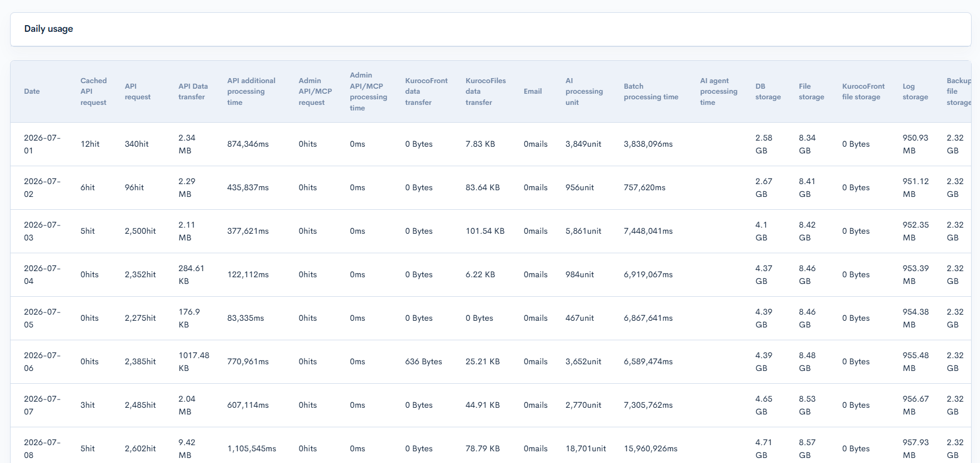Image resolution: width=980 pixels, height=463 pixels.
Task: Click the 874,346ms processing time value
Action: click(x=248, y=144)
